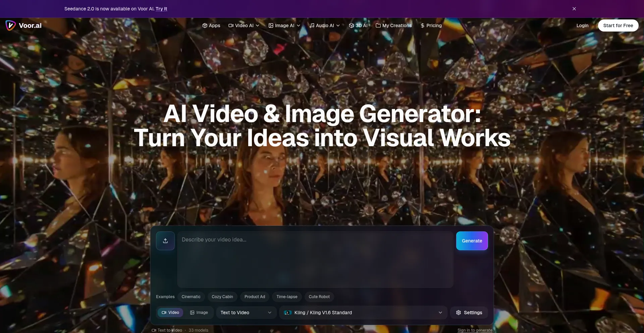Click the Voor.ai logo icon
The width and height of the screenshot is (644, 333).
10,25
